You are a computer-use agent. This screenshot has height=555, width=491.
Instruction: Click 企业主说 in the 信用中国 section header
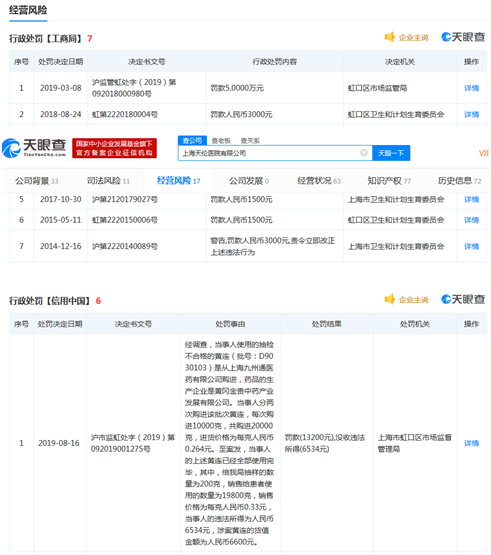point(414,300)
